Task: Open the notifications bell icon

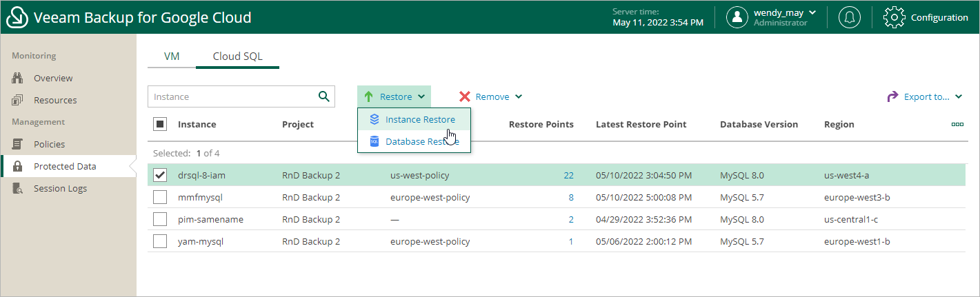Action: click(x=849, y=17)
